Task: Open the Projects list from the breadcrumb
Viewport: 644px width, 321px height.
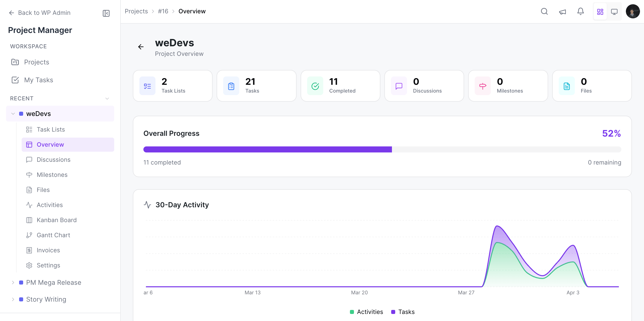Action: point(136,11)
